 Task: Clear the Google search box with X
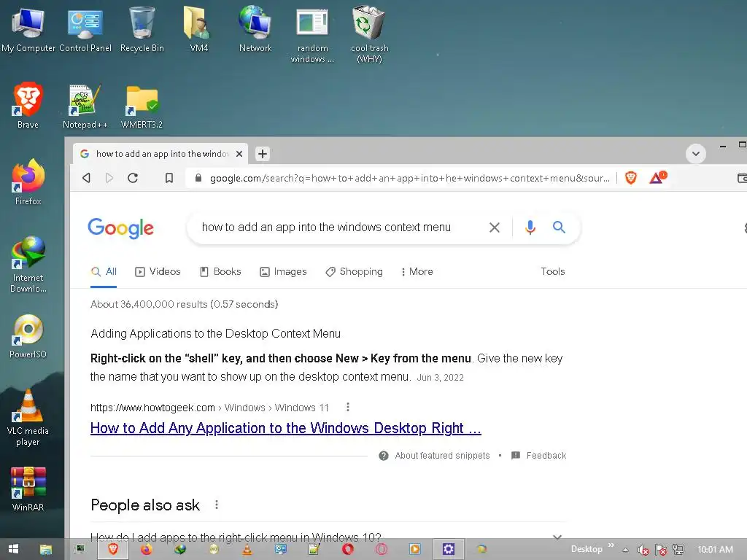pyautogui.click(x=495, y=227)
